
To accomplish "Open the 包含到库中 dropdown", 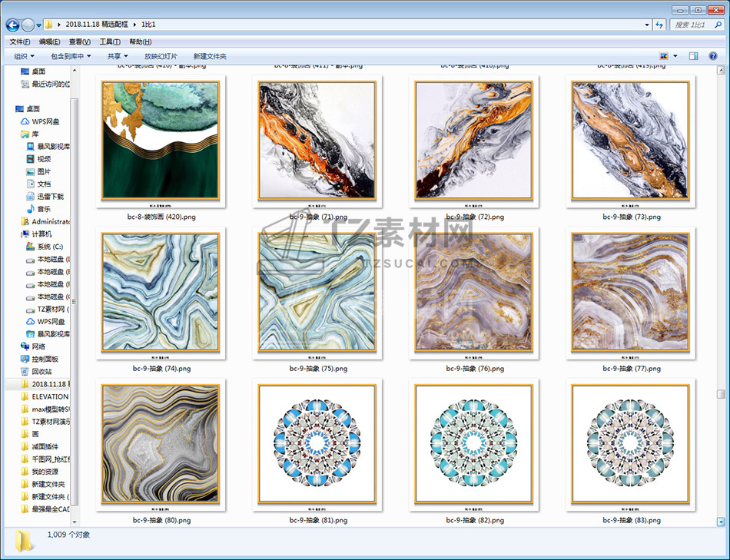I will 71,56.
